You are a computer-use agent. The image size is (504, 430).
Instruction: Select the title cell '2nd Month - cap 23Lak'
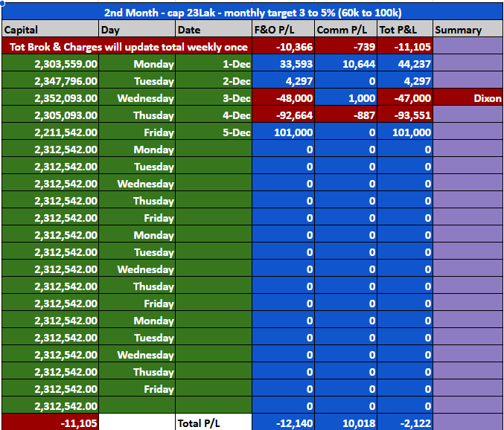click(252, 12)
